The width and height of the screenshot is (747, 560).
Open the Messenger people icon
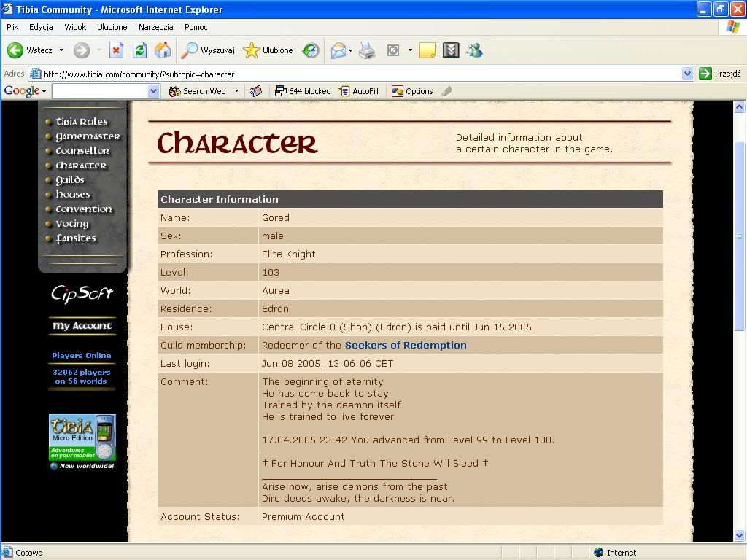[474, 50]
